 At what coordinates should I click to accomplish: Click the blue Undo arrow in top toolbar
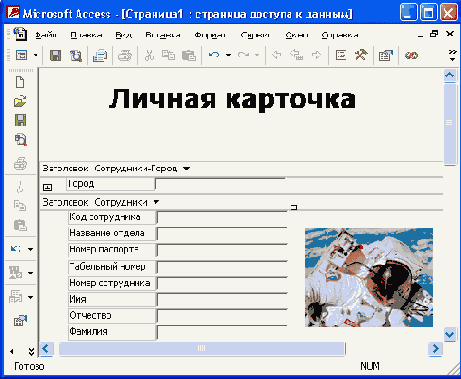(214, 55)
